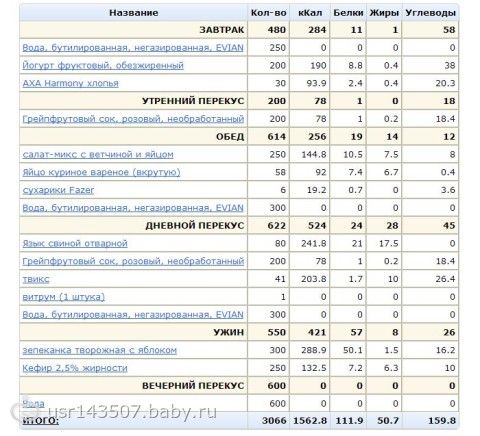The height and width of the screenshot is (436, 480).
Task: Open Вода EVIAN link under ЗАВТРАК
Action: coord(133,48)
